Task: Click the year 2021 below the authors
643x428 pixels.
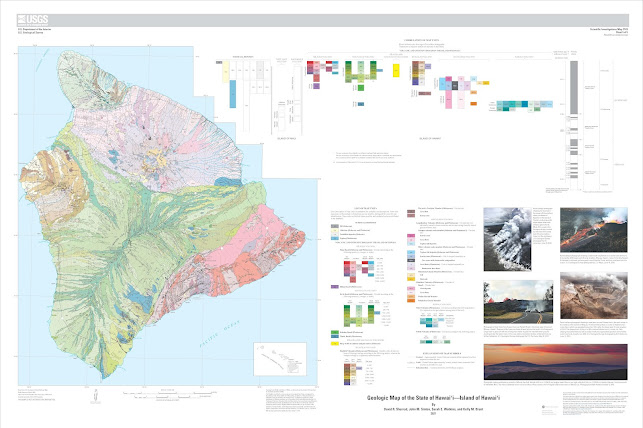Action: pyautogui.click(x=433, y=414)
